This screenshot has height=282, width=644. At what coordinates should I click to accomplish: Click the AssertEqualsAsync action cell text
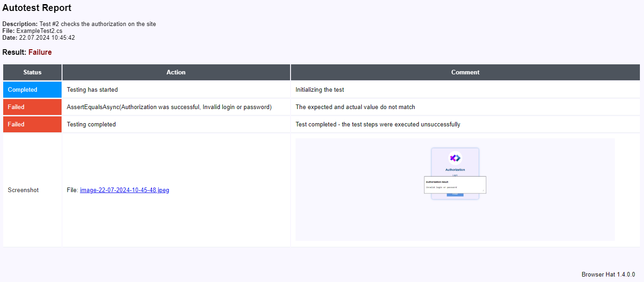coord(169,107)
